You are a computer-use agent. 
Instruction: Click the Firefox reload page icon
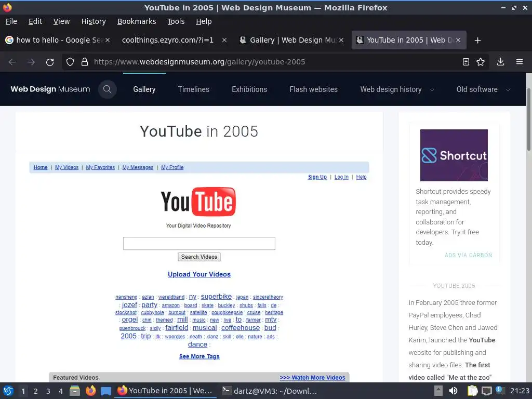50,62
